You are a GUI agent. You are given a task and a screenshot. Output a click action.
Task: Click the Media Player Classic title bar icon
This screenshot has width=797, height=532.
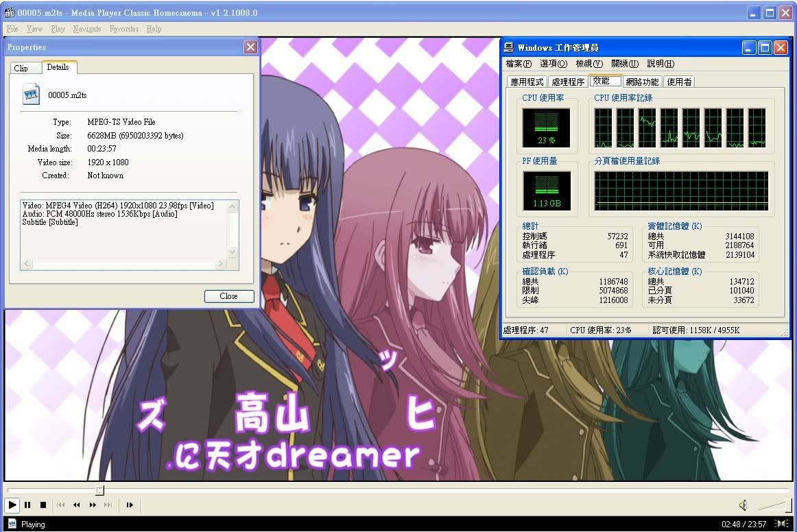tap(10, 12)
